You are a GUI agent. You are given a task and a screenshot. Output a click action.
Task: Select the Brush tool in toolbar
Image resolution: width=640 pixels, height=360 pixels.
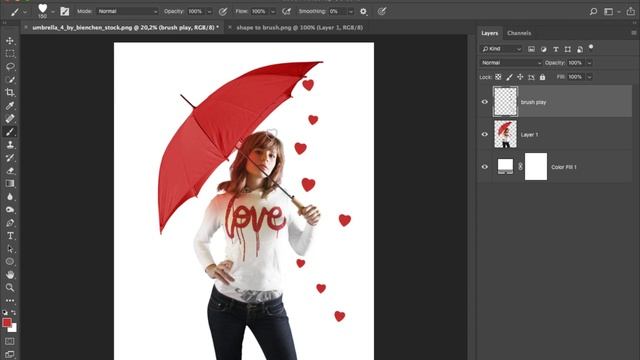(x=10, y=132)
